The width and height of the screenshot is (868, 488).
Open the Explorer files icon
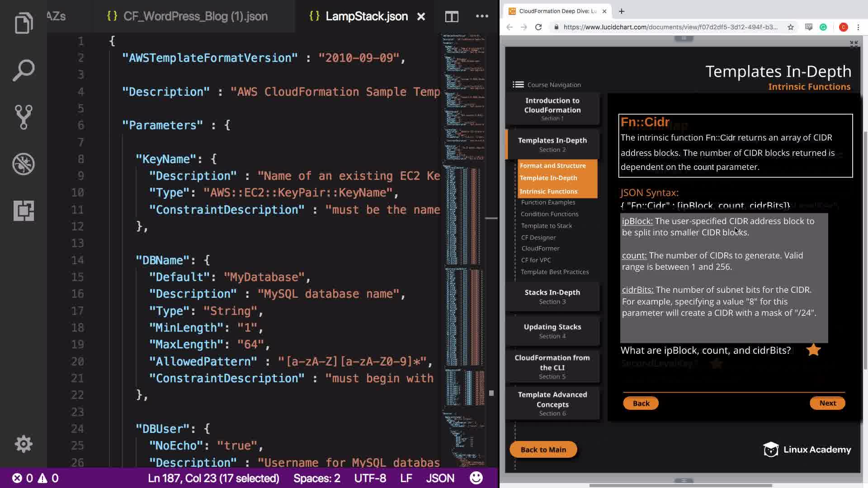(24, 23)
